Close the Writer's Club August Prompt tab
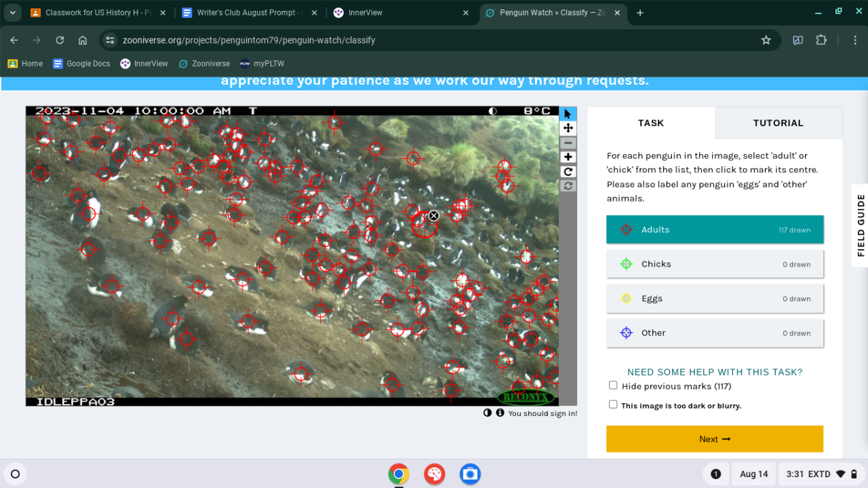Screen dimensions: 868x488 pos(315,13)
